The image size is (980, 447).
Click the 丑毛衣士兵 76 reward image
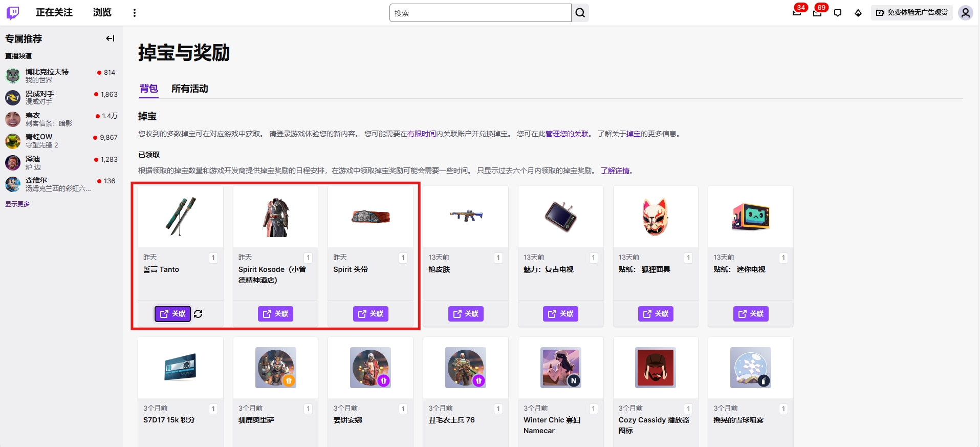466,368
